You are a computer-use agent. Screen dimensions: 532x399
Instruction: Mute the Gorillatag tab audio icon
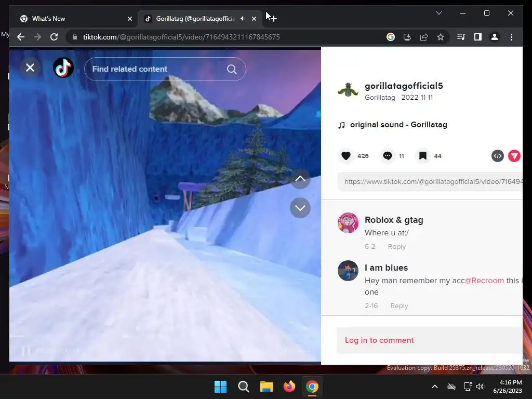[243, 19]
